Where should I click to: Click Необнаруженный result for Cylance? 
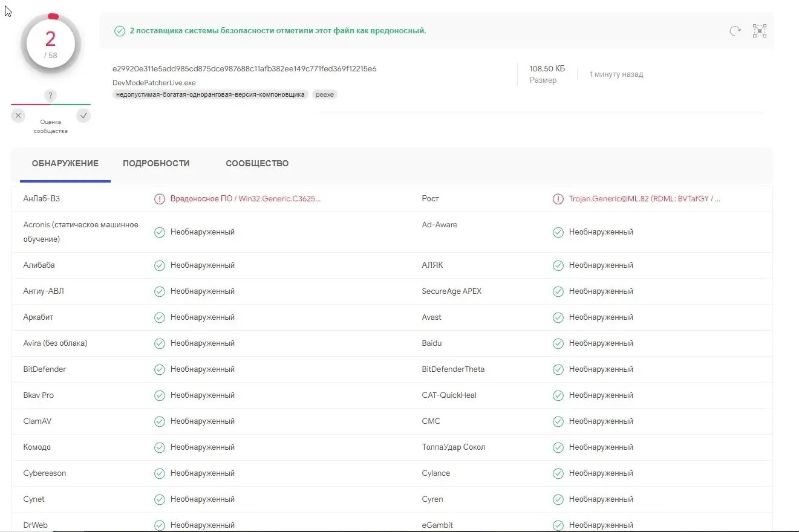pyautogui.click(x=601, y=473)
